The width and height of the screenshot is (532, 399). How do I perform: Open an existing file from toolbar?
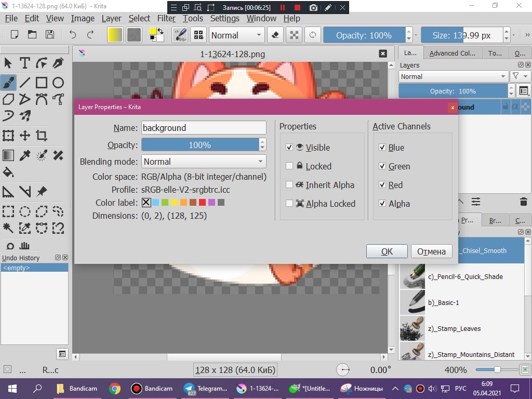click(32, 35)
